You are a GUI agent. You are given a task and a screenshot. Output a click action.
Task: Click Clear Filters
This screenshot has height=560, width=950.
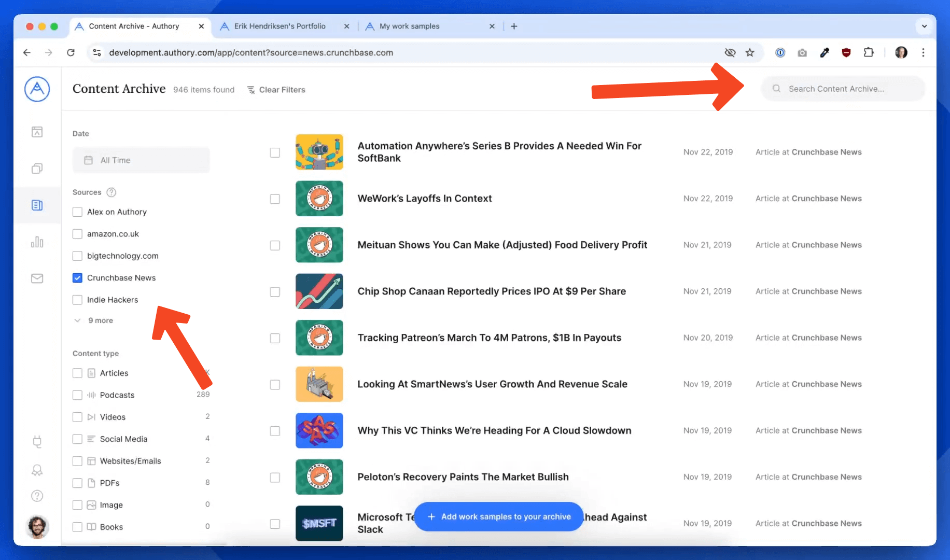[x=276, y=90]
